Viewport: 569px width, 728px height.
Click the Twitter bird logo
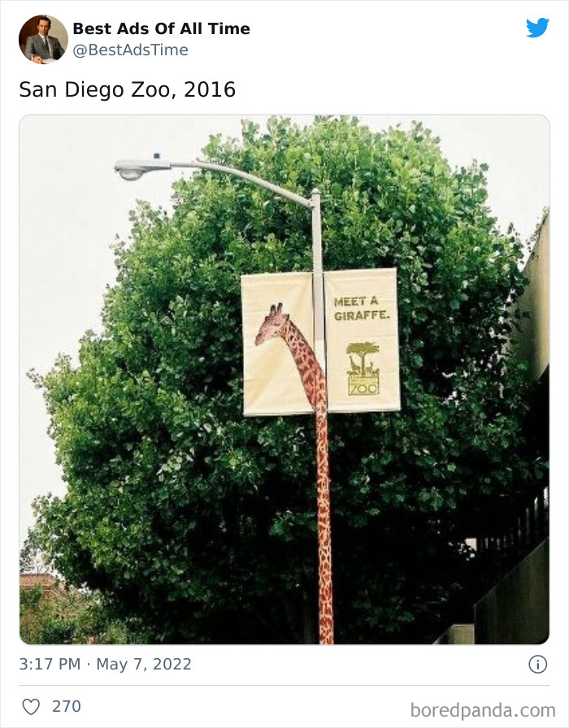[537, 28]
